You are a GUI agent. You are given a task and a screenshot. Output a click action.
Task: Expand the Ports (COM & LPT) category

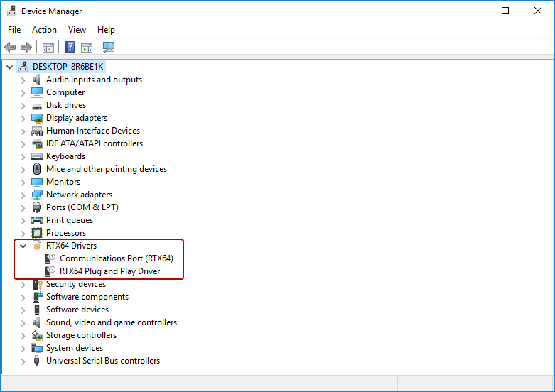pyautogui.click(x=23, y=208)
